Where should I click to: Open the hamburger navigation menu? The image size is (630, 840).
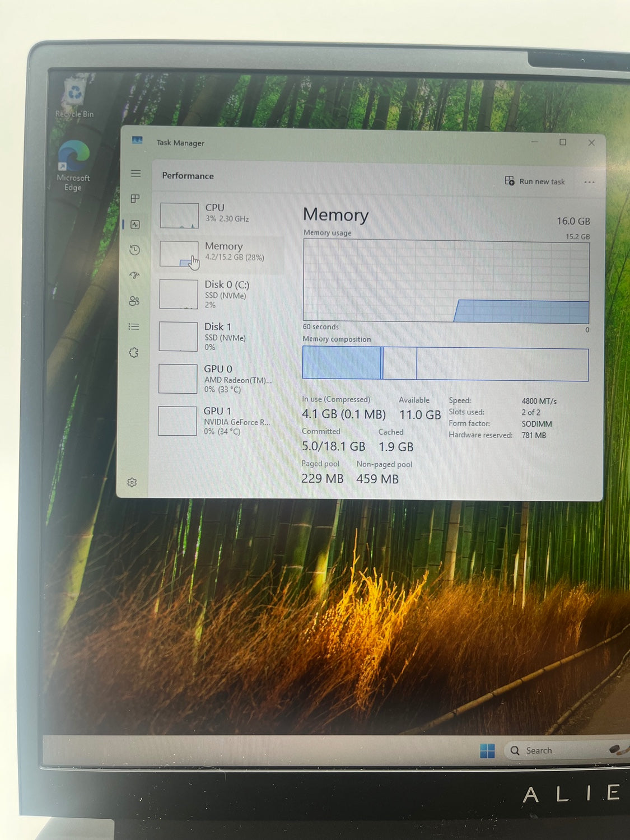tap(136, 174)
